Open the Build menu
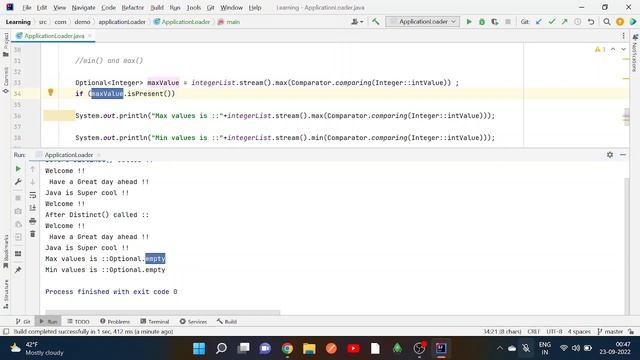The width and height of the screenshot is (640, 360). [157, 7]
